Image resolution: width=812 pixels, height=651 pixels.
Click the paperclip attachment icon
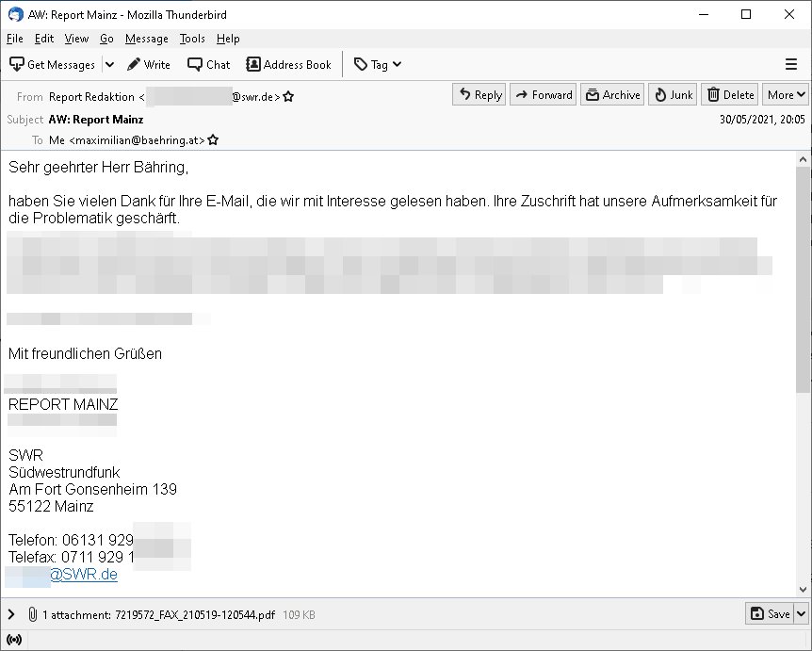[x=32, y=615]
